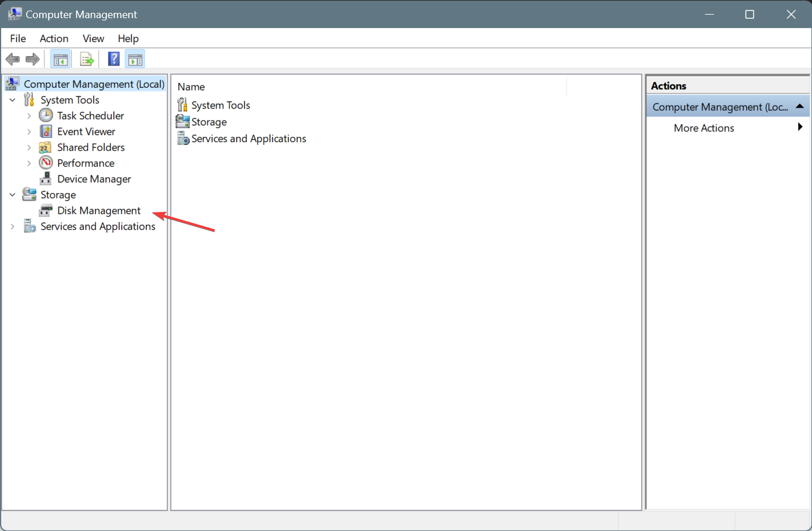Image resolution: width=812 pixels, height=531 pixels.
Task: Expand Services and Applications tree node
Action: (x=12, y=226)
